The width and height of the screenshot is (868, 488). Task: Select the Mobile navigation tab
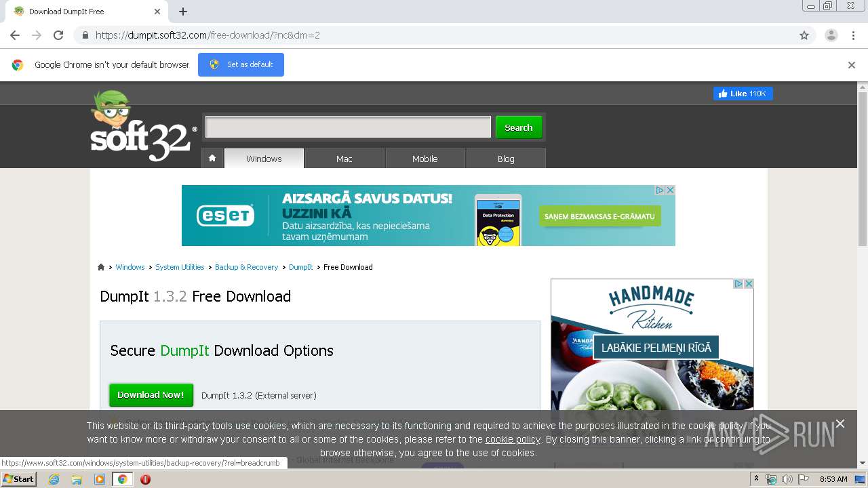point(425,159)
